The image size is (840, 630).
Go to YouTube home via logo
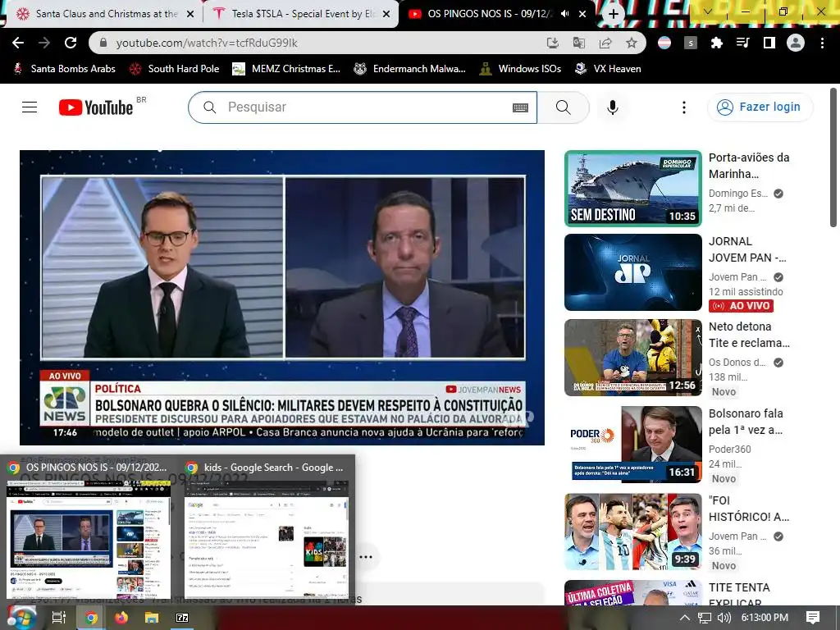click(96, 107)
